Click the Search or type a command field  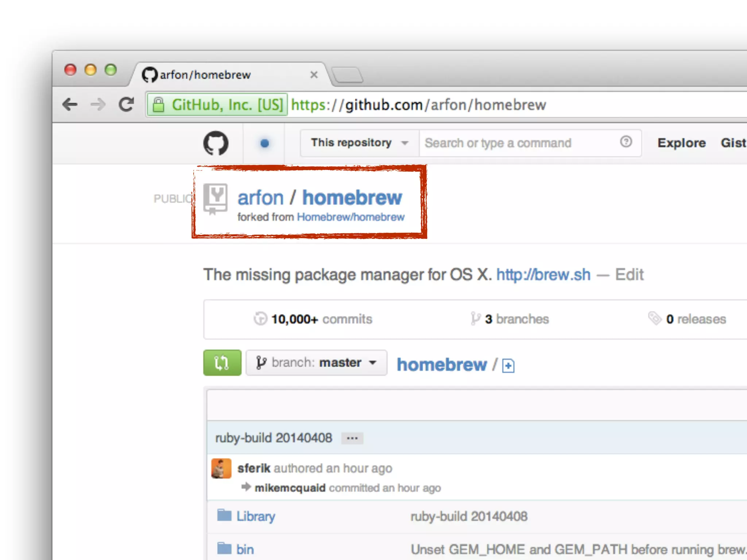click(518, 143)
